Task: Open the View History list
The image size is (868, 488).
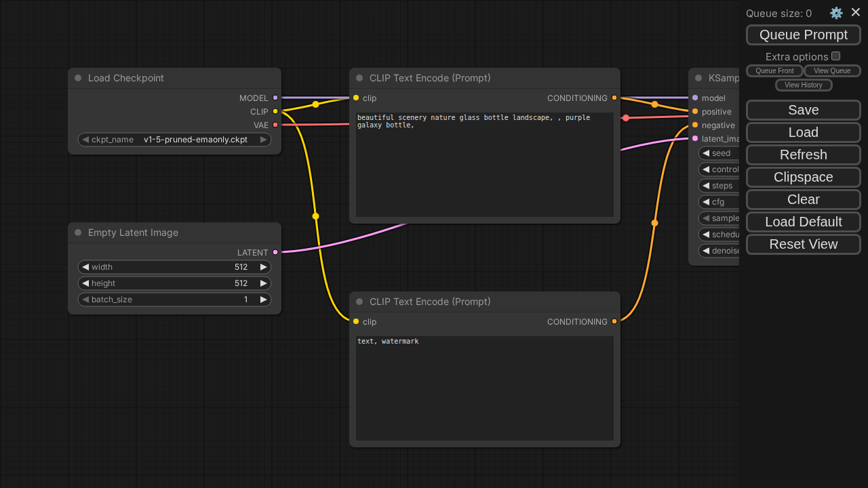Action: pyautogui.click(x=804, y=85)
